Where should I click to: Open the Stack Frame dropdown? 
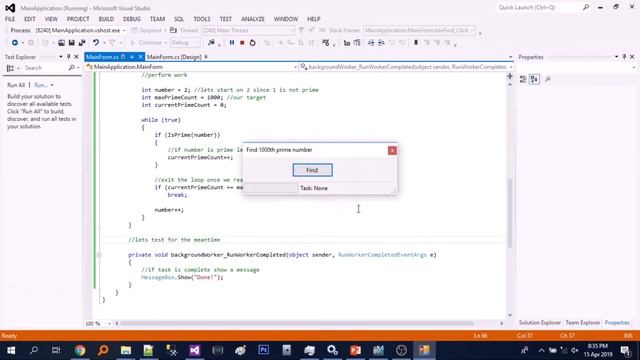(x=473, y=30)
